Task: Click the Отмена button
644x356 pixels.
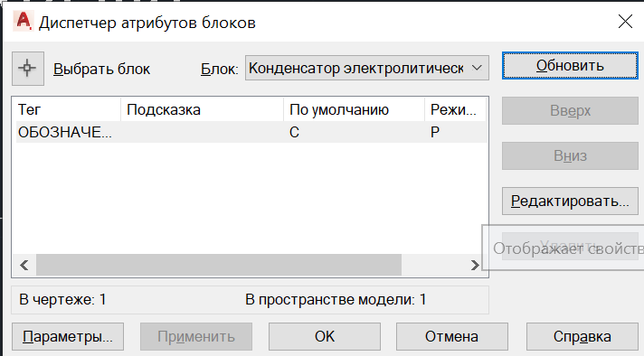Action: (451, 336)
